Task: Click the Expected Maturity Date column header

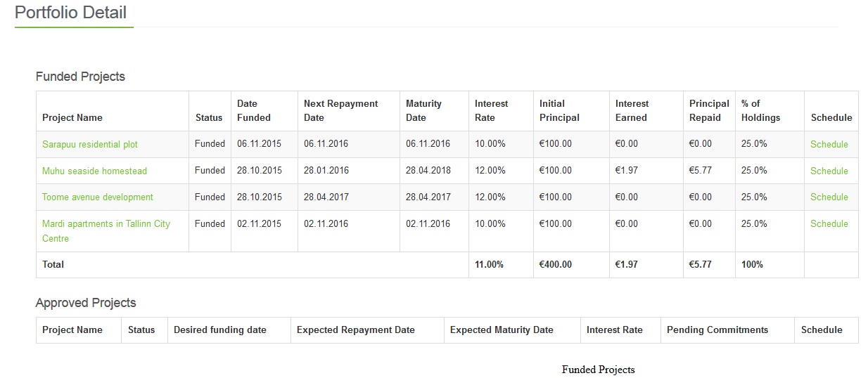Action: pos(502,330)
